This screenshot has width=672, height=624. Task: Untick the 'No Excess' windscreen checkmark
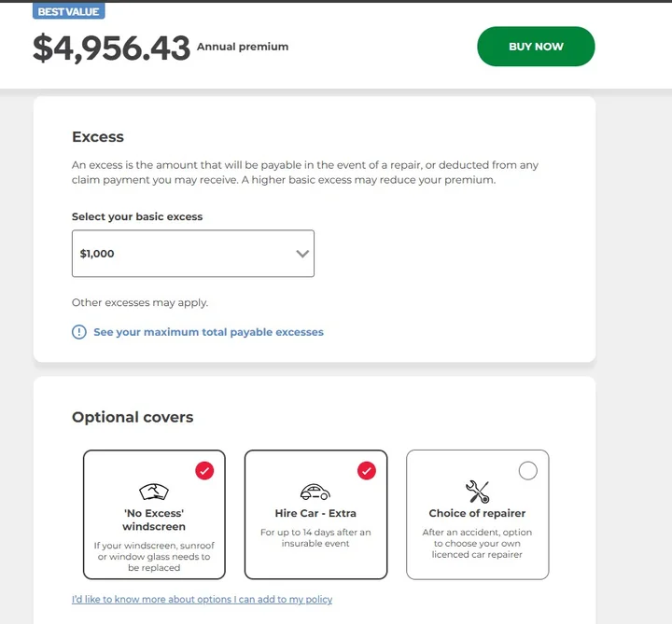204,471
